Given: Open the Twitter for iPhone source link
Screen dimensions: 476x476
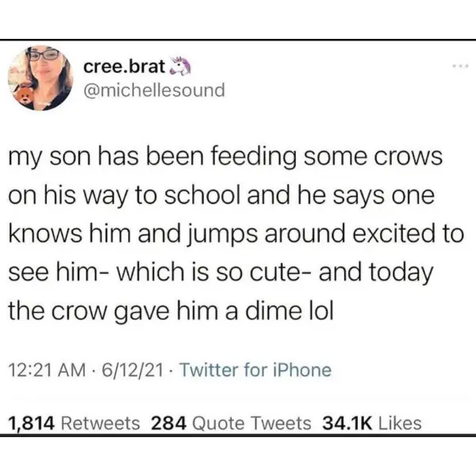Looking at the screenshot, I should [x=254, y=370].
